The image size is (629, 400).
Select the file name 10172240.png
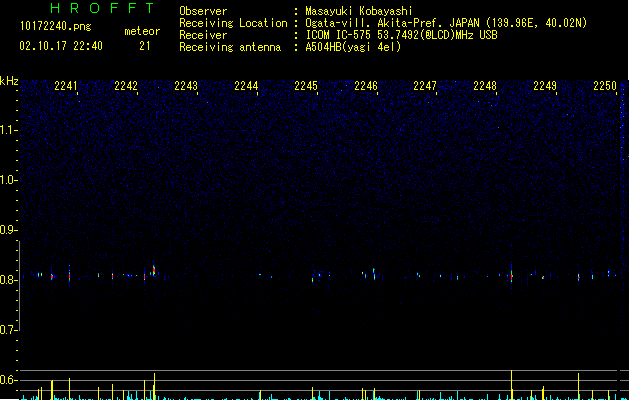(56, 27)
